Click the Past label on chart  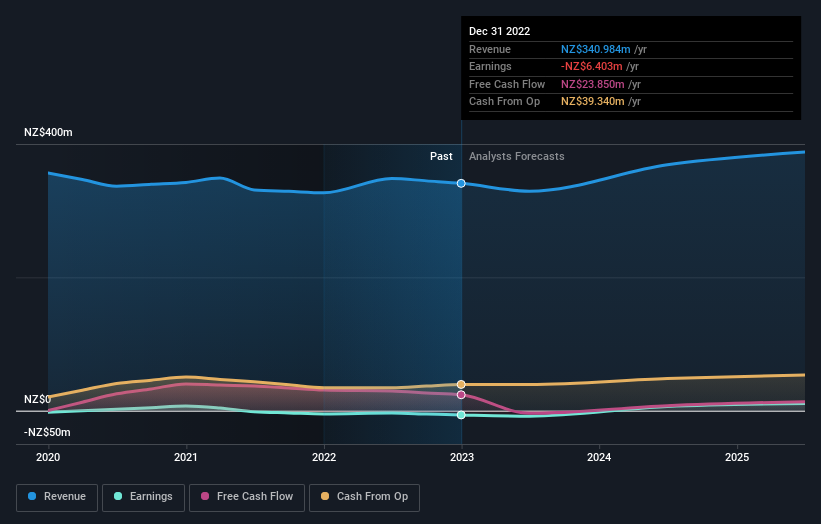(x=441, y=157)
